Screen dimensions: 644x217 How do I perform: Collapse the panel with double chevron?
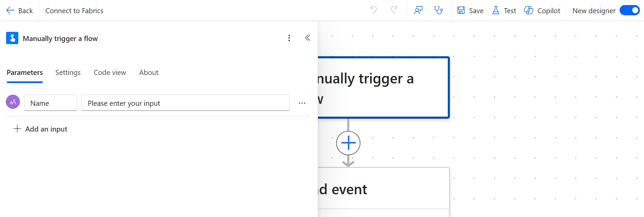pyautogui.click(x=307, y=38)
